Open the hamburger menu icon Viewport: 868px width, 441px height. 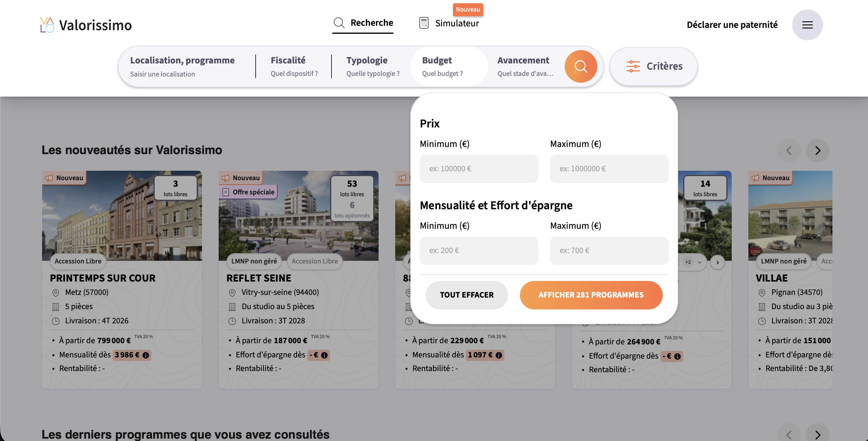tap(807, 25)
